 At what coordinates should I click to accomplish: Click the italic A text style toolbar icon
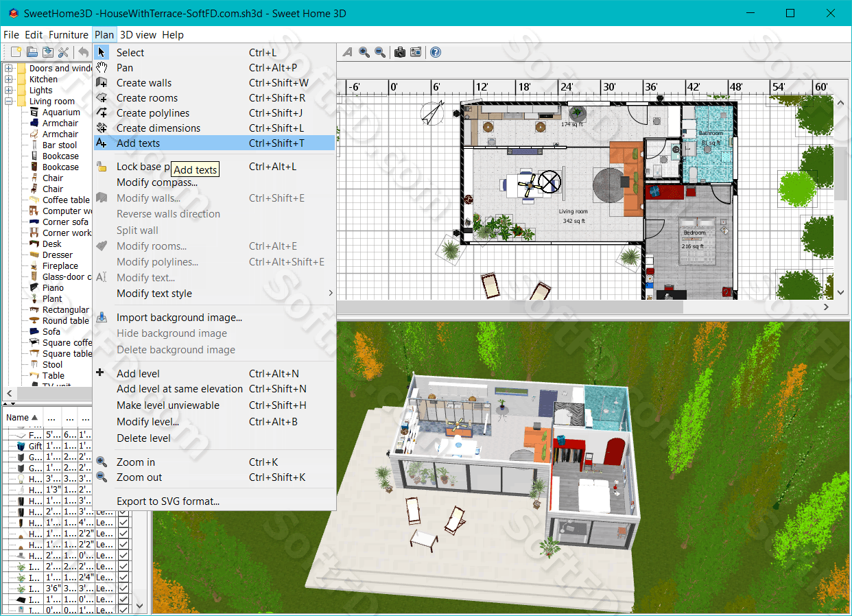pyautogui.click(x=348, y=52)
